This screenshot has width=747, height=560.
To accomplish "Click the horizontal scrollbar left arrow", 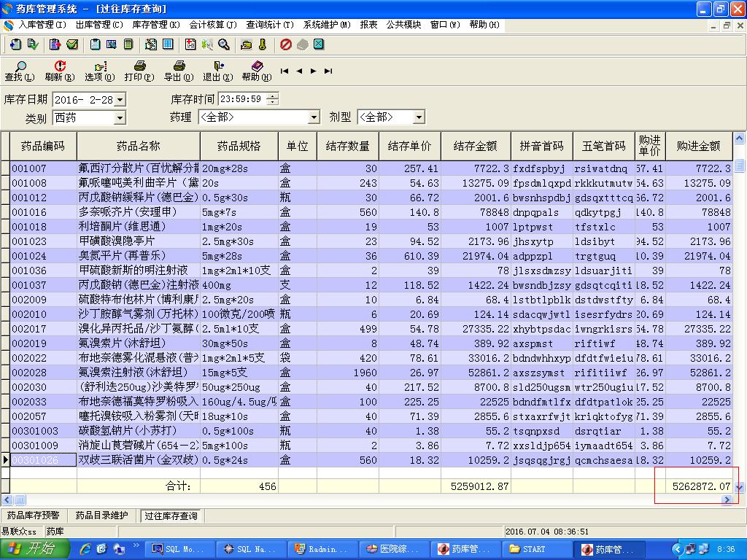I will 7,500.
